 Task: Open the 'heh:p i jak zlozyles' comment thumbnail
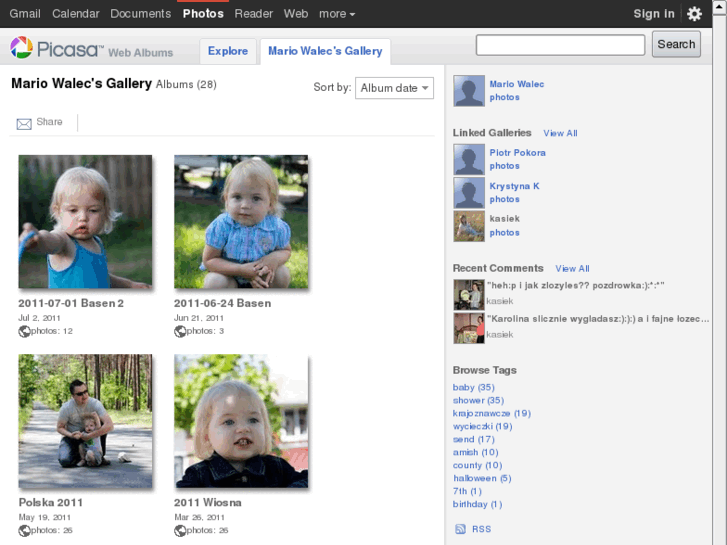[469, 295]
